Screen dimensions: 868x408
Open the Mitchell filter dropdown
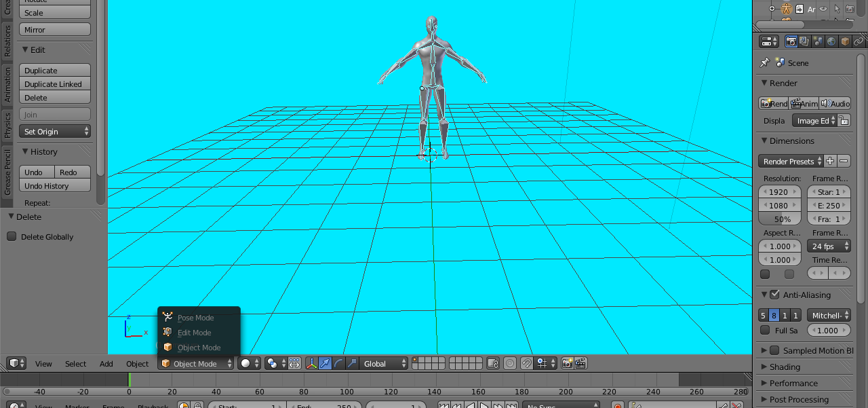[x=829, y=315]
